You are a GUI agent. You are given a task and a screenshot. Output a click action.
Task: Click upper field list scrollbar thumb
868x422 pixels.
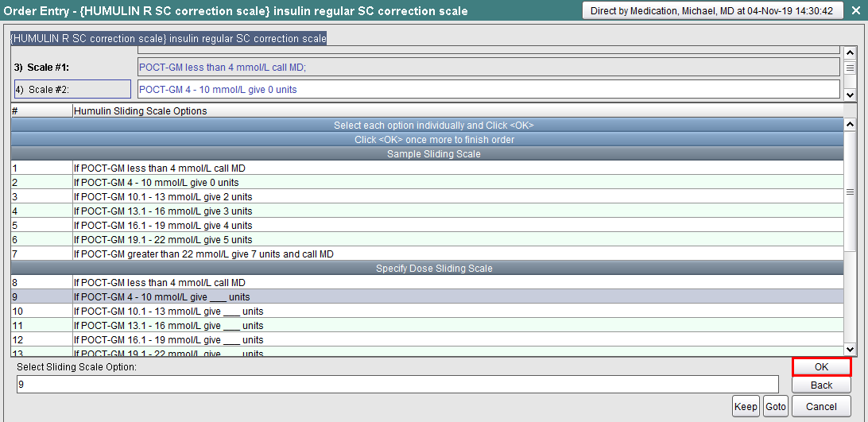(x=851, y=68)
